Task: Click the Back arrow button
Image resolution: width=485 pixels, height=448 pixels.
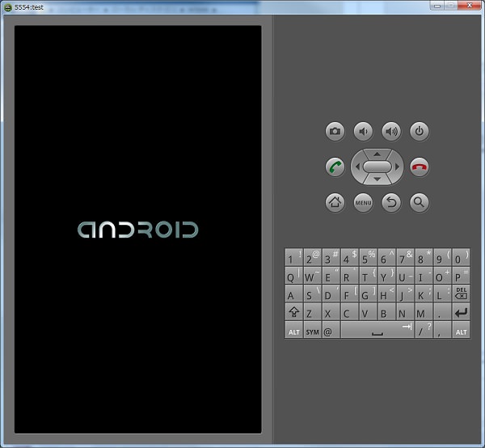Action: [391, 203]
